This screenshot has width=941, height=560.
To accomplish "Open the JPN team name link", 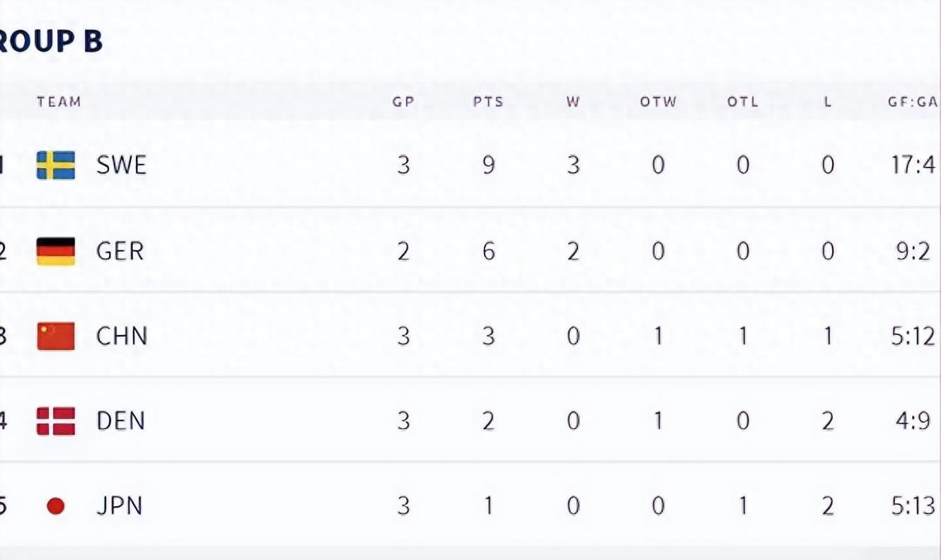I will coord(120,506).
